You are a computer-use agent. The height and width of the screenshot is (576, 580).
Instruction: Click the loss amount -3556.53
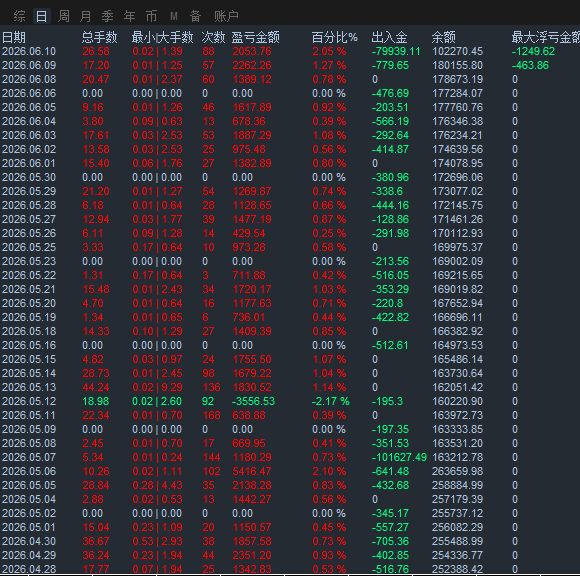pos(253,401)
